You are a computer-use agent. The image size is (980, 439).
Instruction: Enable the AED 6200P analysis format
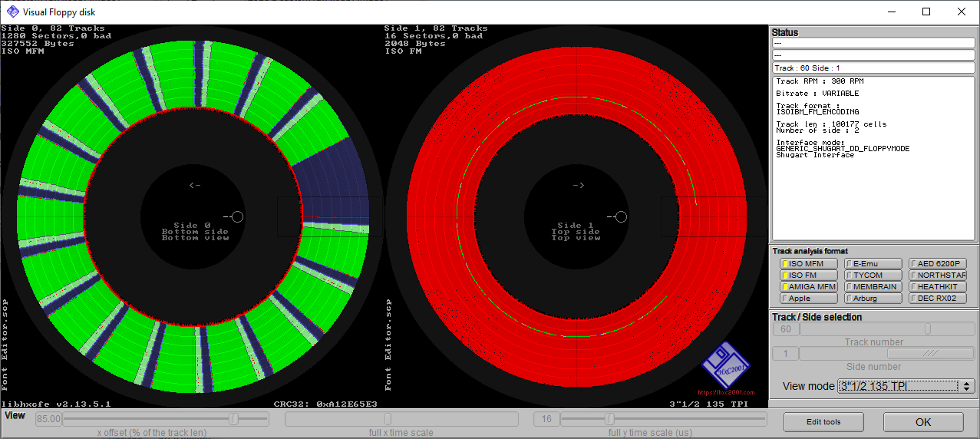coord(938,264)
